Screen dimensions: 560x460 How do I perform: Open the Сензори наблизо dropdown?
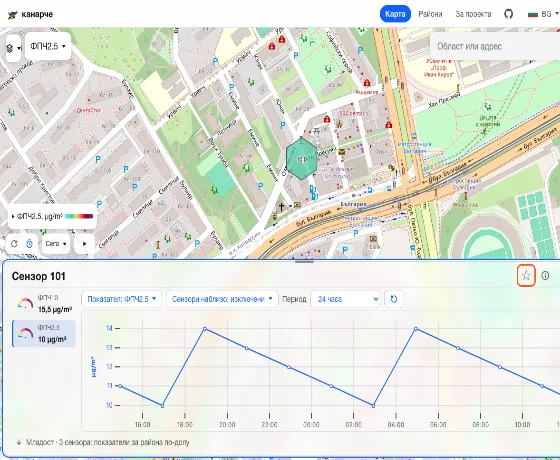tap(222, 299)
